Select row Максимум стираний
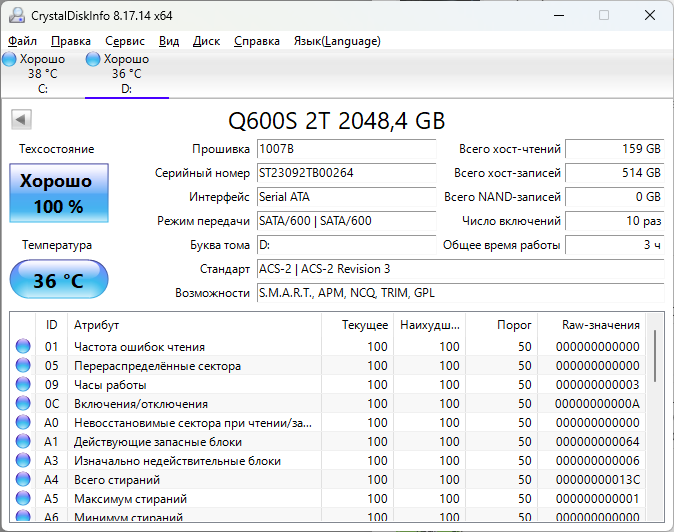Image resolution: width=674 pixels, height=532 pixels. click(328, 498)
